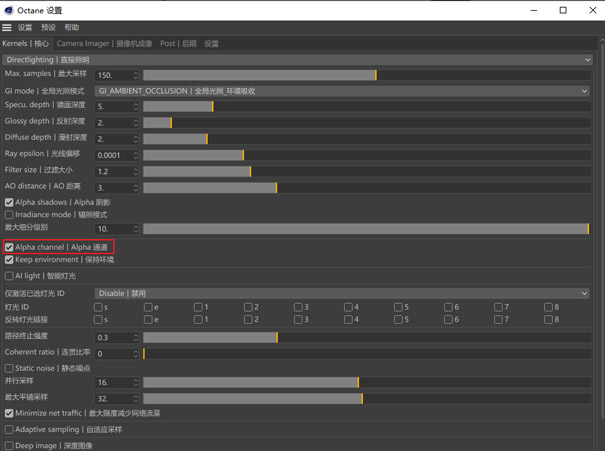Switch to the Camera Imager tab
This screenshot has width=605, height=451.
pyautogui.click(x=104, y=44)
